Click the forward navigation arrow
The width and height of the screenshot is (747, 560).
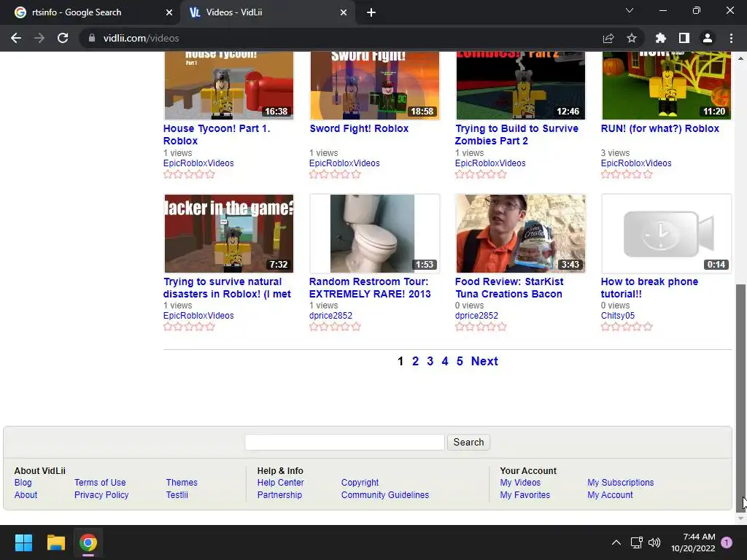39,38
